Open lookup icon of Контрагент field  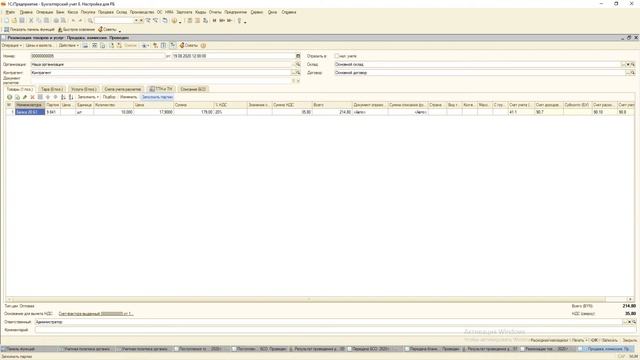(298, 73)
